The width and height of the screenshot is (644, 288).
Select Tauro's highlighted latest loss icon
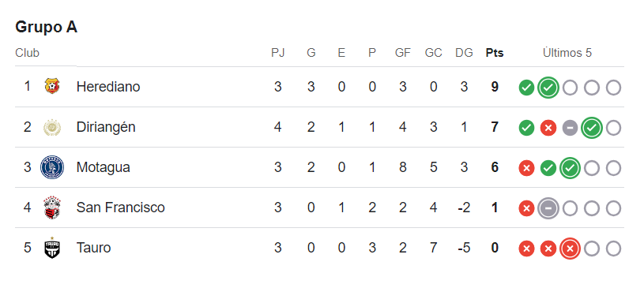tap(570, 249)
